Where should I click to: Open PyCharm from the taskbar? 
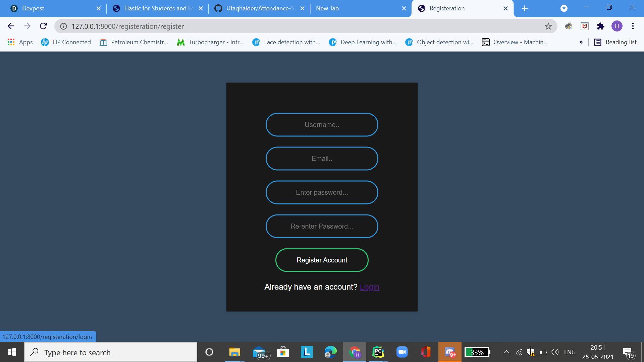(378, 352)
